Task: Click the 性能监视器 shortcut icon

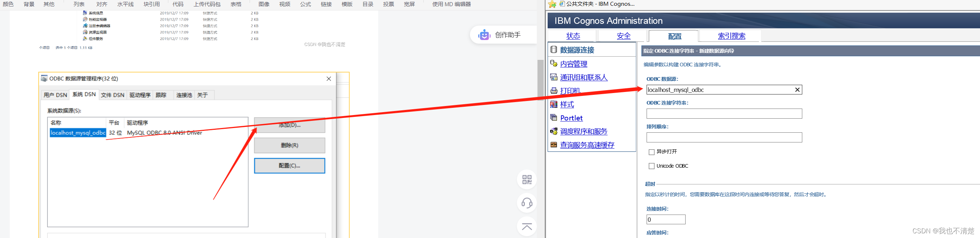Action: click(85, 19)
